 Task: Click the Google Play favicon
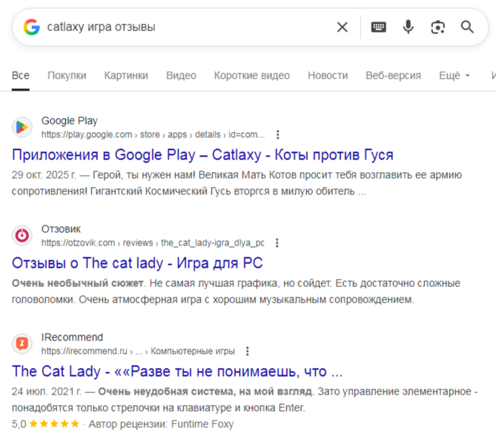[x=23, y=128]
